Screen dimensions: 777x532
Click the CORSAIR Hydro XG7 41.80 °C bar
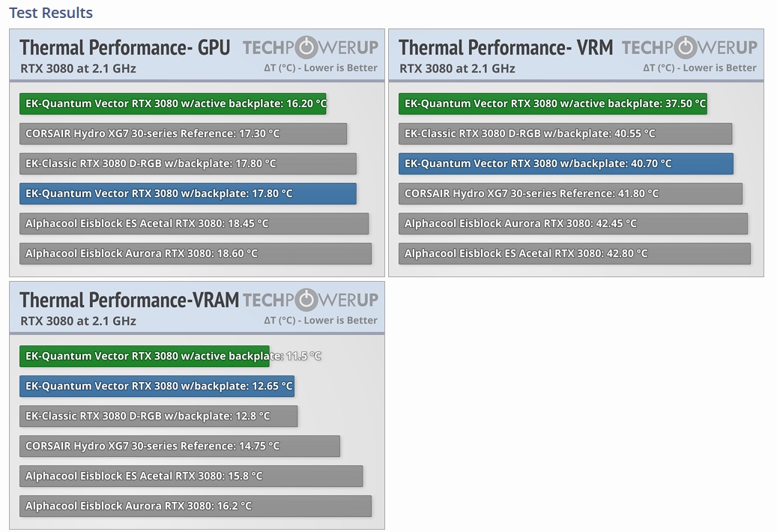coord(571,194)
